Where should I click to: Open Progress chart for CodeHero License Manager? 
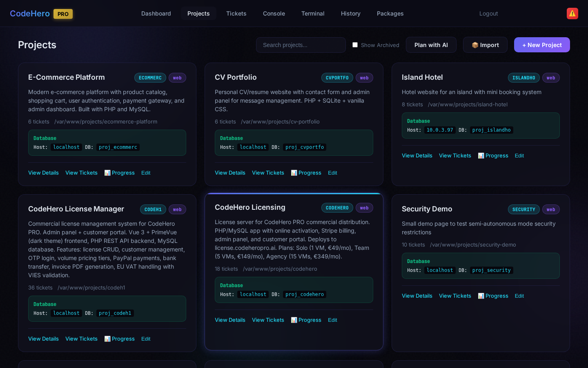(119, 339)
